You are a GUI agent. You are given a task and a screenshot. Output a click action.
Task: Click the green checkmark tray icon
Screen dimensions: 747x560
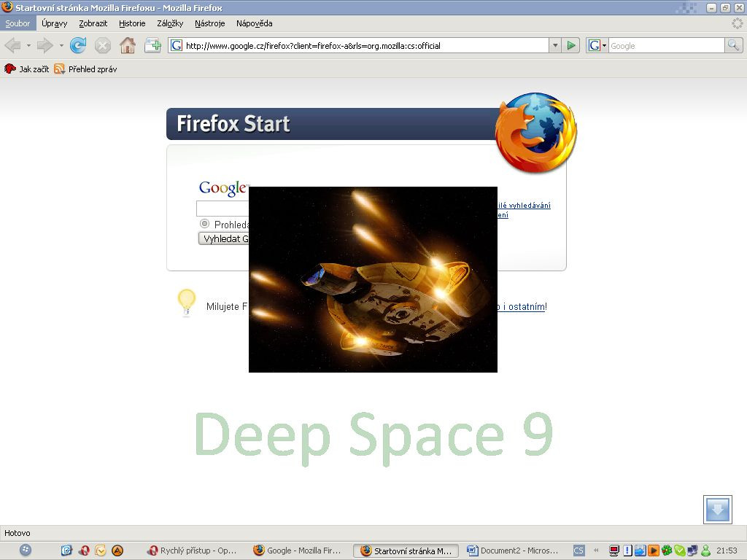(x=679, y=551)
